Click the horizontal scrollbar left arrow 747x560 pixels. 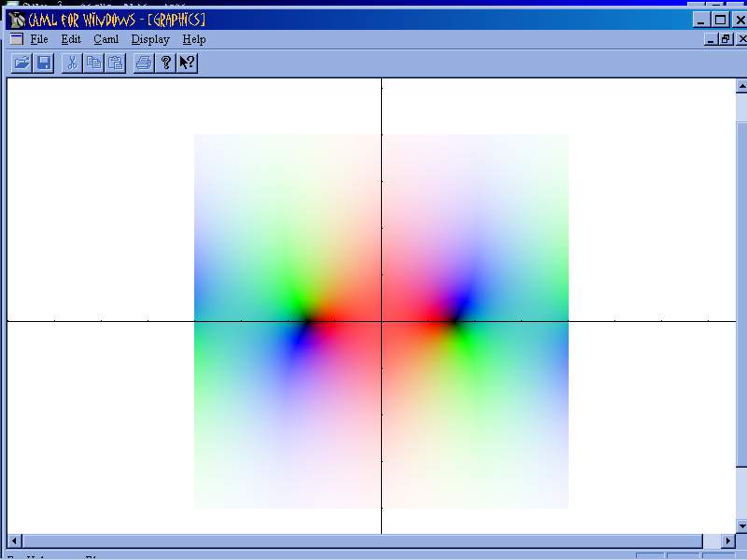point(14,541)
